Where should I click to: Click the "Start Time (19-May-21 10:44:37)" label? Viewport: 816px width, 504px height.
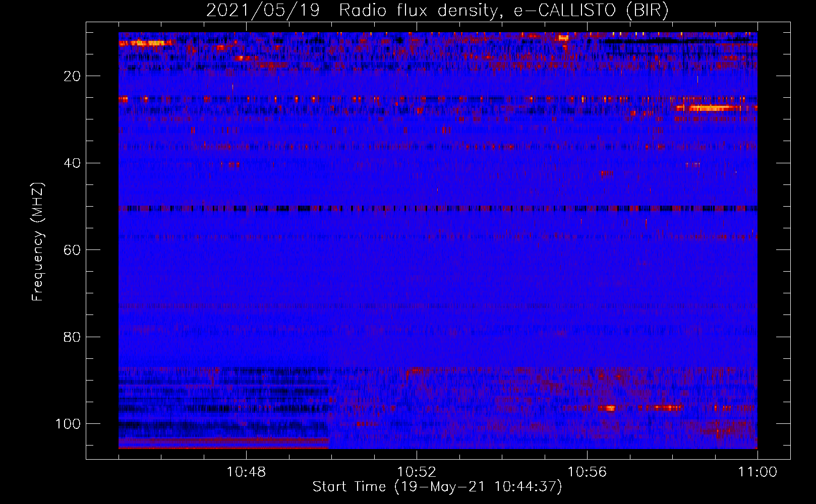tap(437, 487)
